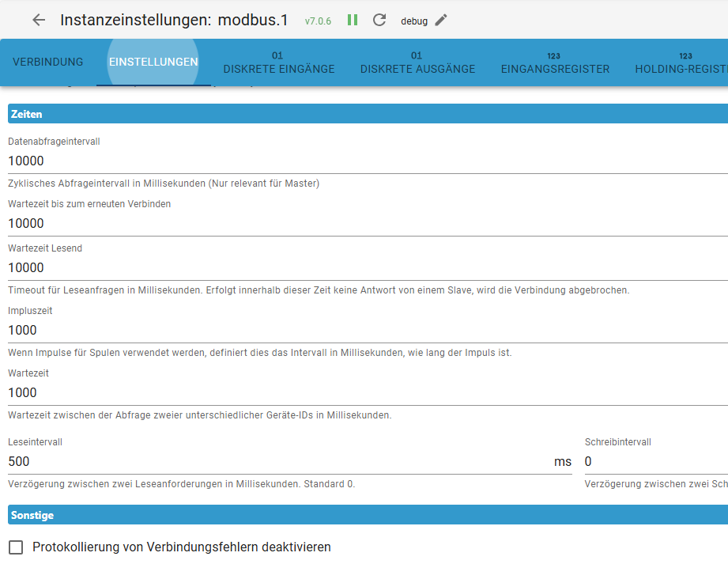Click the Verzögerung zwischen zwei Leseanforderungen text
728x564 pixels.
[181, 484]
